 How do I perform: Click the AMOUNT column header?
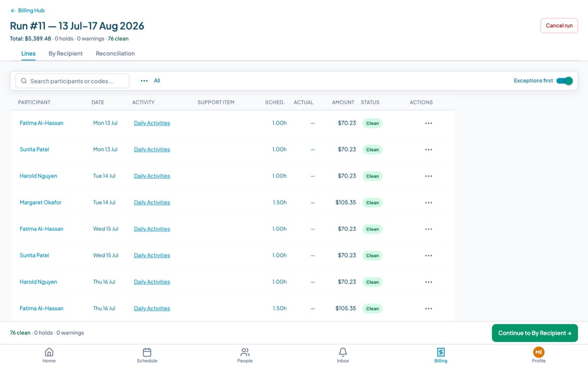coord(343,103)
